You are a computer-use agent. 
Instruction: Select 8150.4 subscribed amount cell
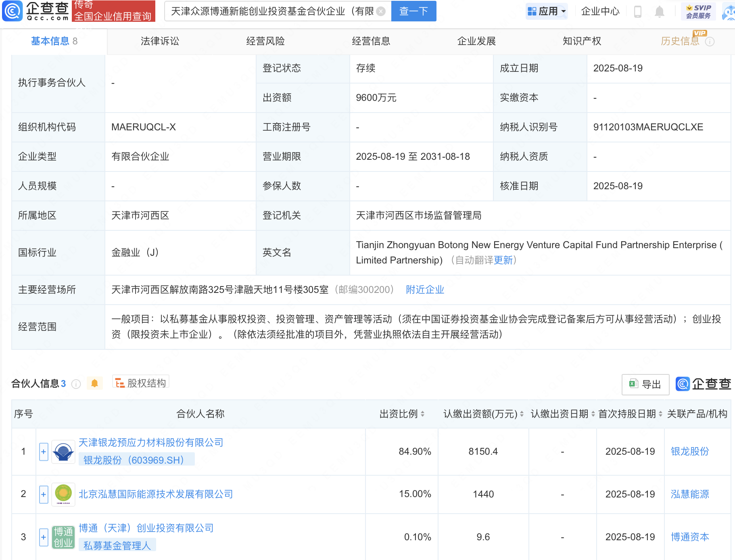[x=483, y=451]
